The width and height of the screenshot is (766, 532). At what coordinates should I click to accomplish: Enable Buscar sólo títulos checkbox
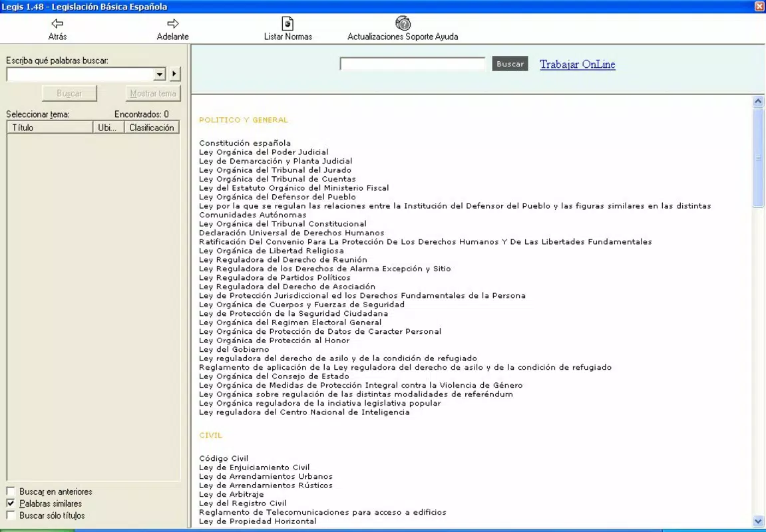[x=11, y=515]
